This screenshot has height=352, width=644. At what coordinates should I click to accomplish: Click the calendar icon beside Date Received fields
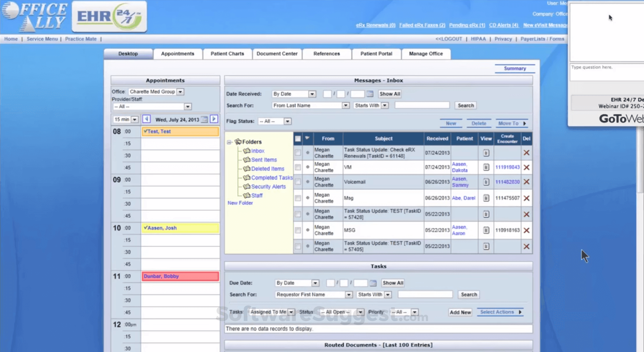pyautogui.click(x=370, y=94)
